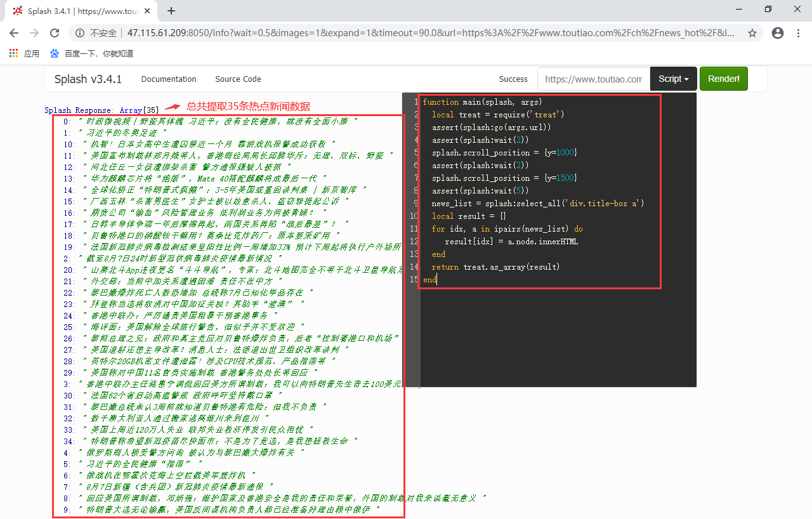The height and width of the screenshot is (519, 812).
Task: Click the not-secure info icon in address bar
Action: point(80,33)
